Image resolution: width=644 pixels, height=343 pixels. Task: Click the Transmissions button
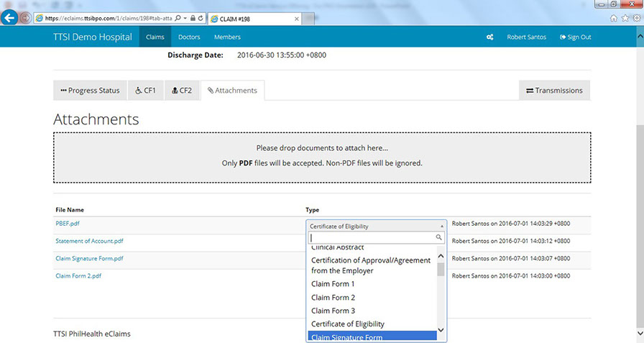[x=554, y=91]
